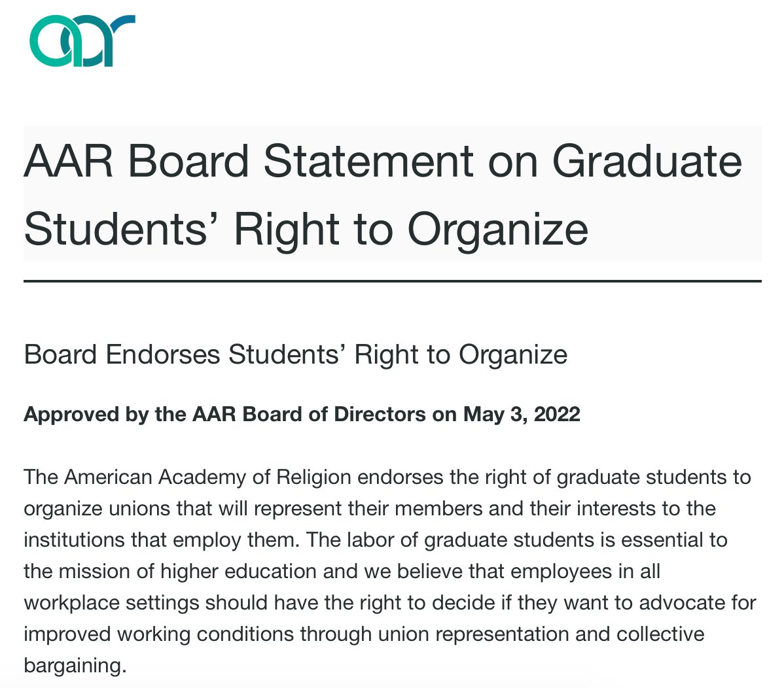Screen dimensions: 784x688
Task: Click 'advocate for' in the body paragraph
Action: 698,603
